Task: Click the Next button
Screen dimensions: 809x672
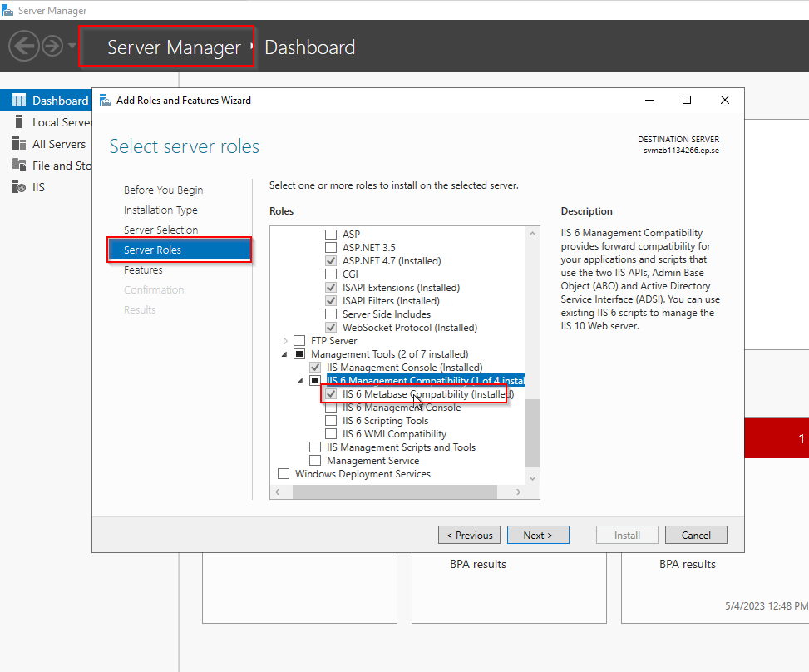Action: [x=538, y=536]
